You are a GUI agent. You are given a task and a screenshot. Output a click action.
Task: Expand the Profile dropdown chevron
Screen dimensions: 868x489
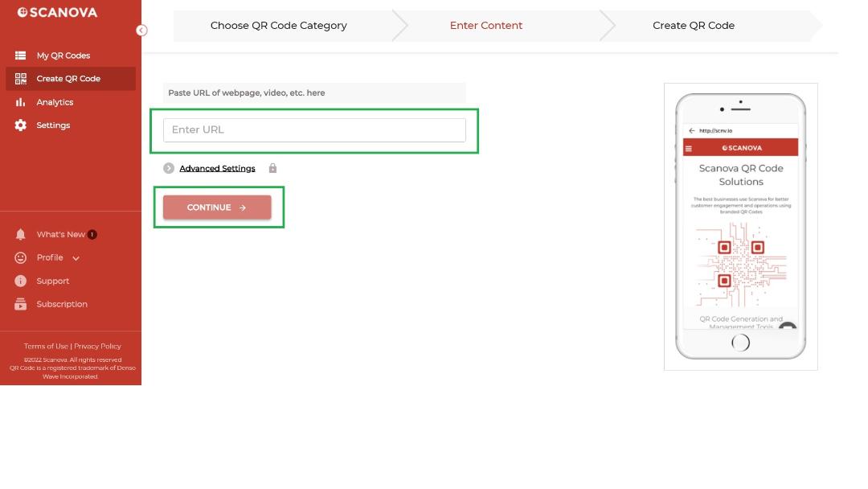(x=76, y=258)
